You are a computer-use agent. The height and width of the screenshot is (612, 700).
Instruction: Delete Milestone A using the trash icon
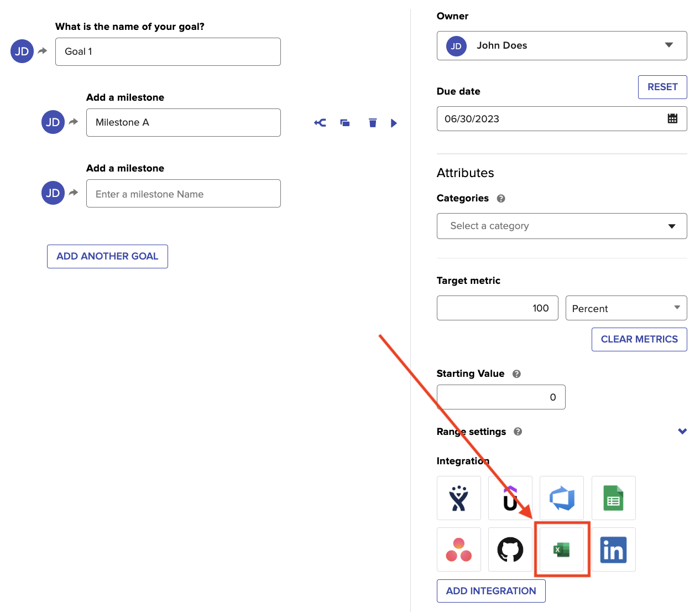pyautogui.click(x=372, y=122)
